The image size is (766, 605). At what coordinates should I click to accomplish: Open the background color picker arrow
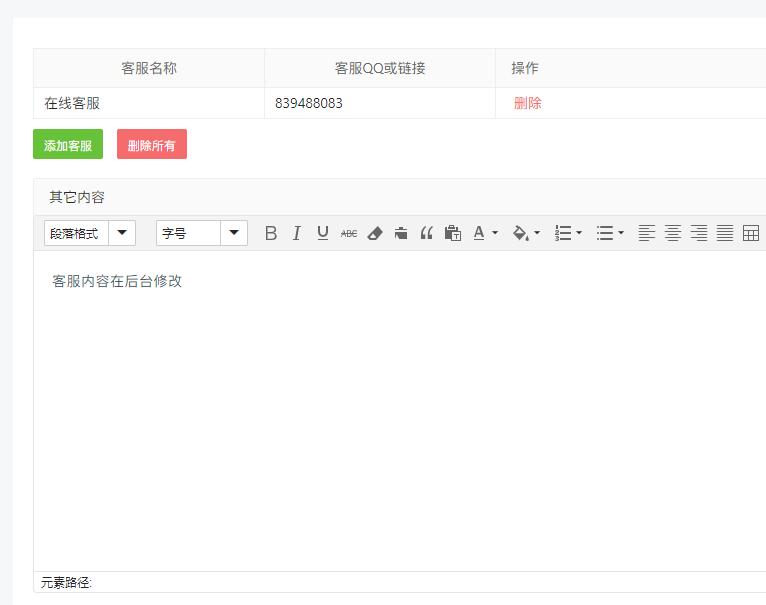pos(537,233)
